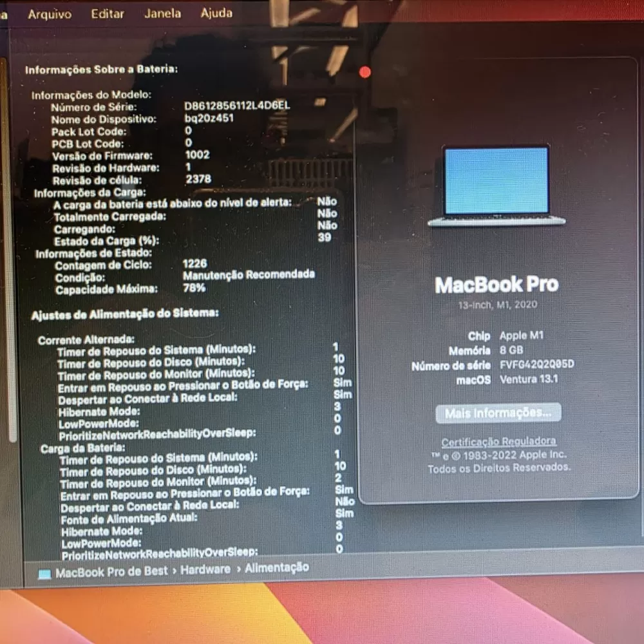The height and width of the screenshot is (644, 644).
Task: Click serial number FVFG42Q2Q05D
Action: click(537, 365)
